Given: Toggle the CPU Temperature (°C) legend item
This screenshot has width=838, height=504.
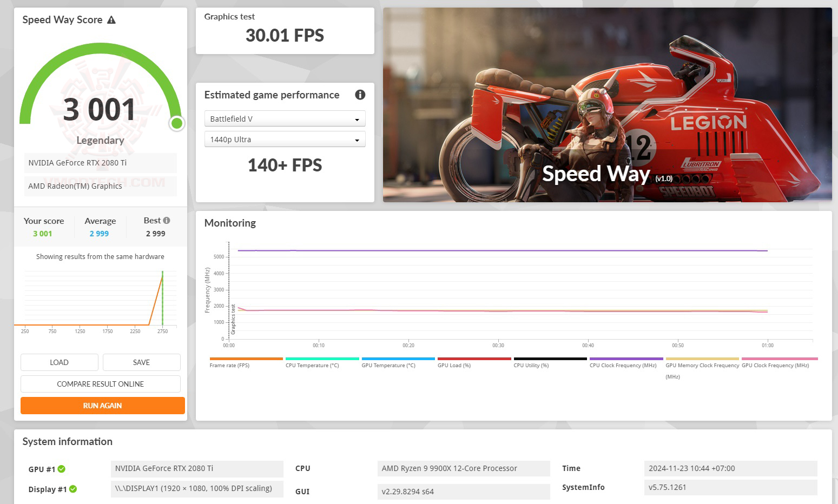Looking at the screenshot, I should click(x=322, y=363).
